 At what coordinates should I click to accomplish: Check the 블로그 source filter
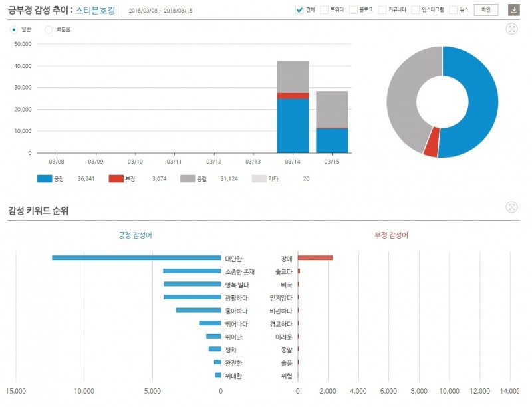tap(353, 10)
